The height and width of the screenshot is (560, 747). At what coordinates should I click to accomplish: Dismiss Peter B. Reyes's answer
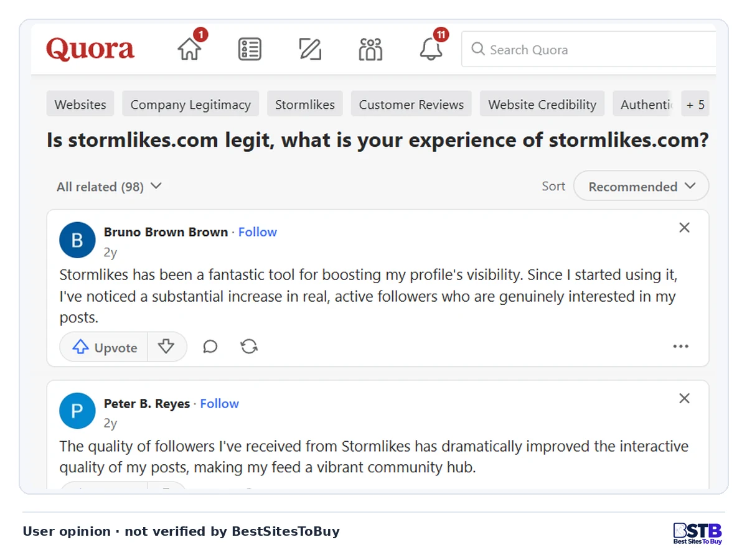pyautogui.click(x=684, y=398)
